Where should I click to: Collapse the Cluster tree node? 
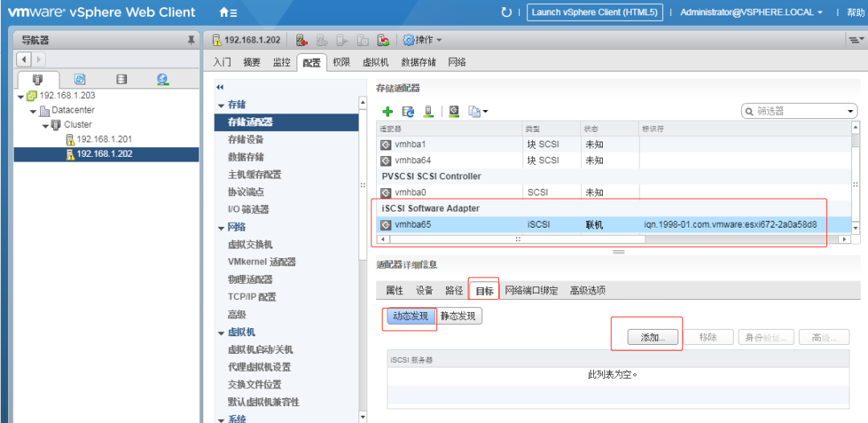click(x=45, y=125)
